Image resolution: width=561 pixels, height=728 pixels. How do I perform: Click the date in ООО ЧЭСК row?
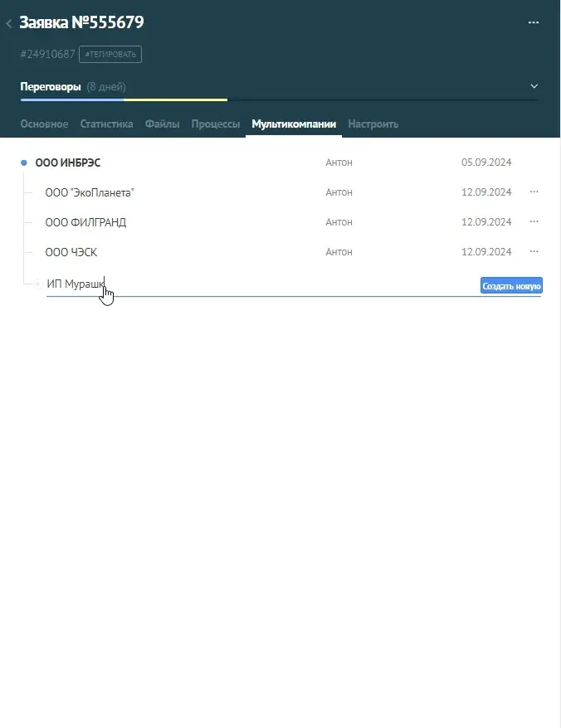[x=486, y=251]
